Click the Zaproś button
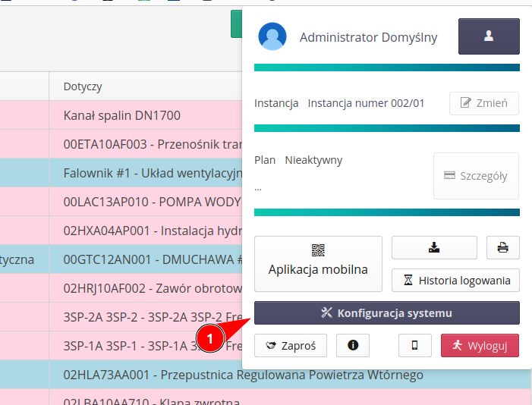 290,345
